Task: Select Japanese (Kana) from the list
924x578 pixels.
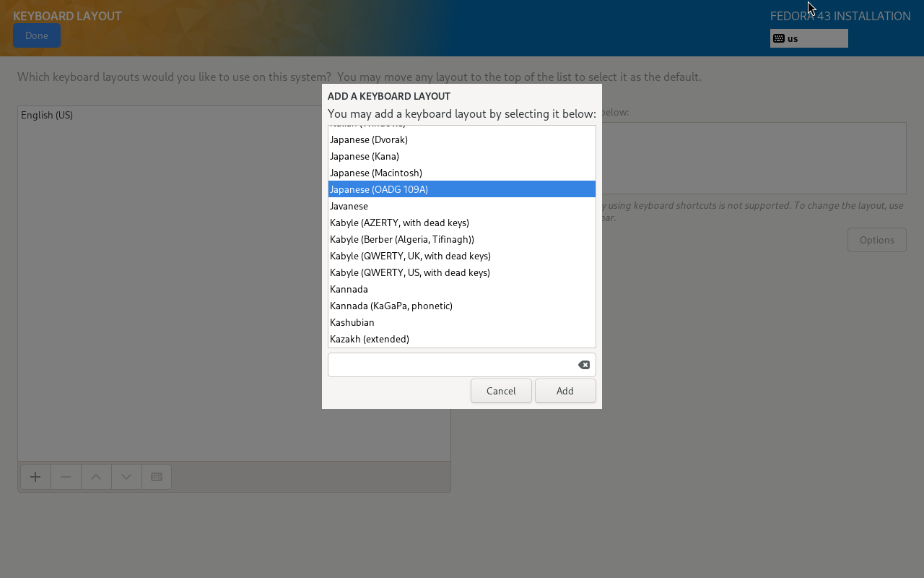Action: coord(365,156)
